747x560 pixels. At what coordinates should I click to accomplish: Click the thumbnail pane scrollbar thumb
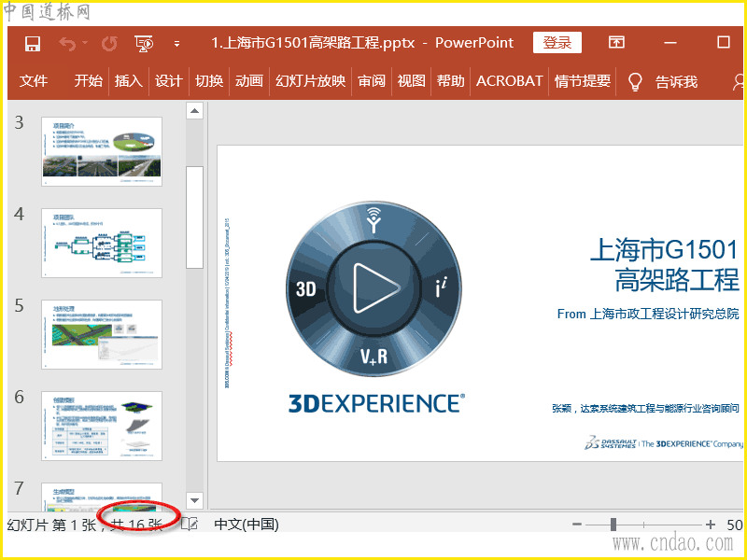pos(194,217)
